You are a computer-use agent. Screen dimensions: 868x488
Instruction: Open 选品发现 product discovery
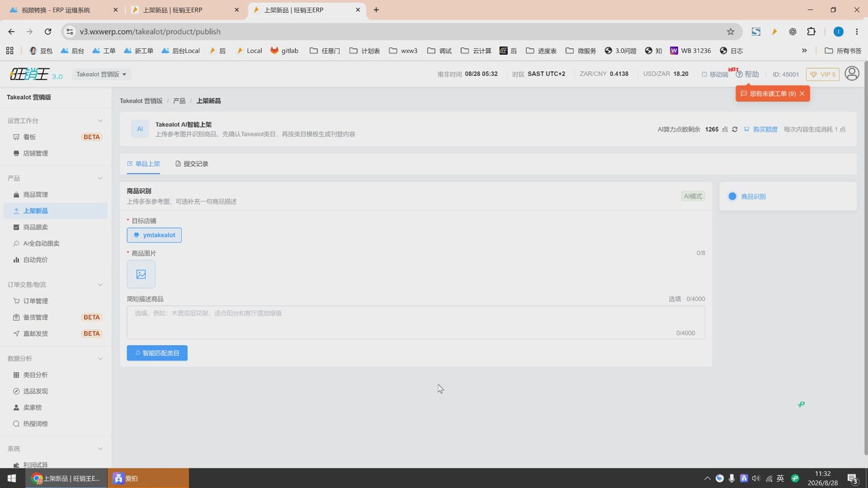[56, 391]
